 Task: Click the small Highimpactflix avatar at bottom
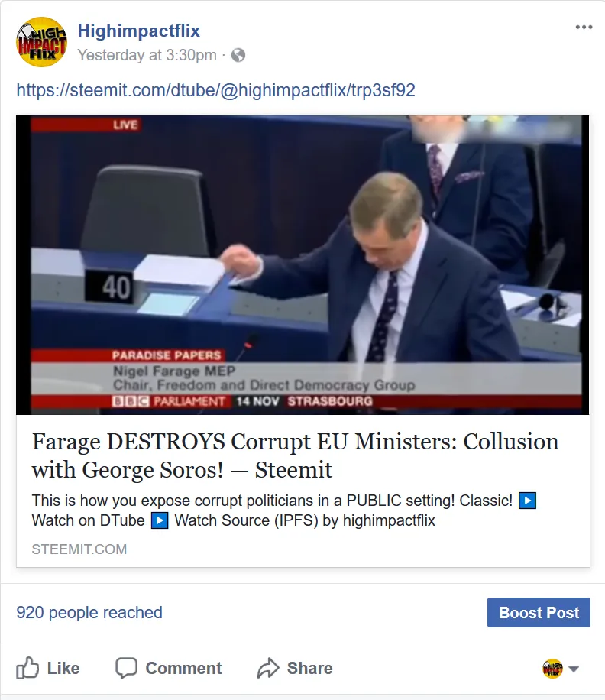pos(552,669)
